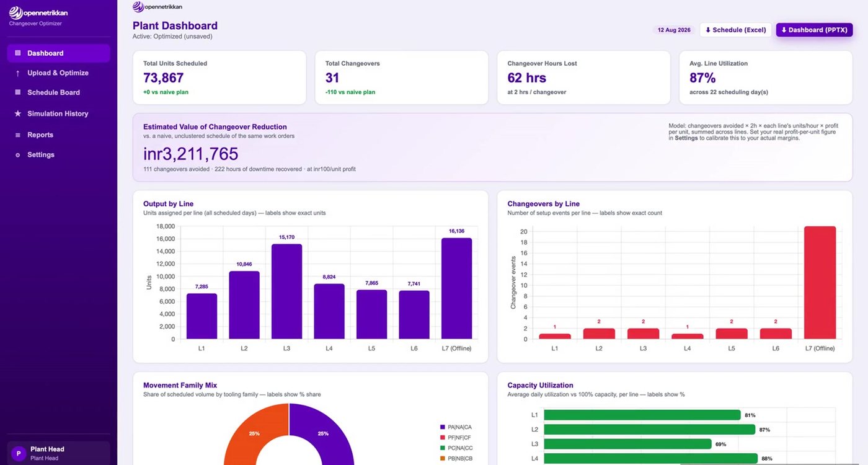Click the '111 changeovers avoided' summary line

pos(249,169)
